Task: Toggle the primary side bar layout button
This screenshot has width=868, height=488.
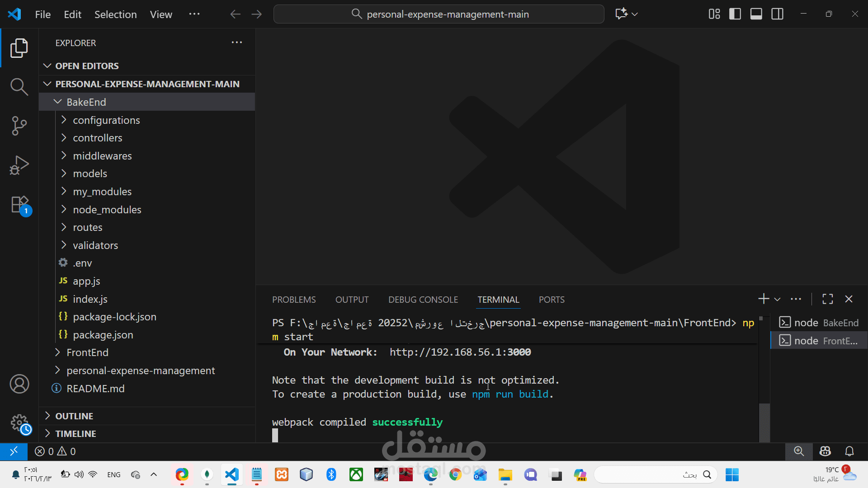Action: tap(735, 14)
